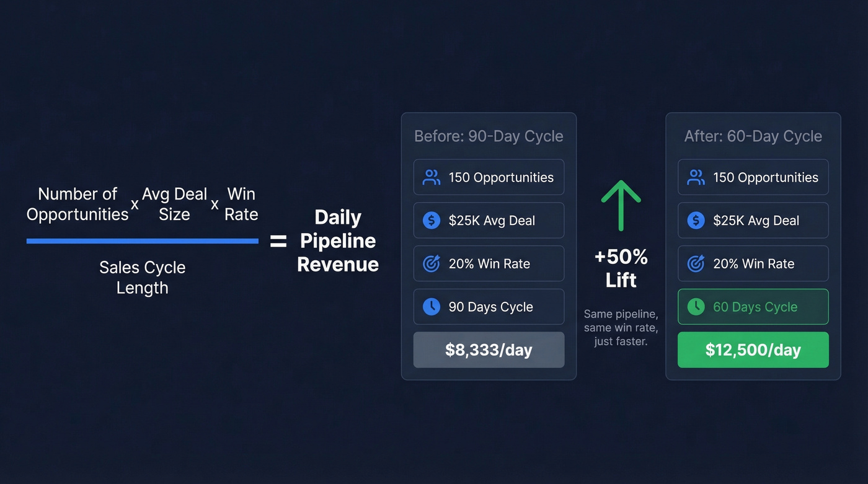Click the "Number of Opportunities" formula term
The width and height of the screenshot is (868, 484).
click(x=77, y=204)
